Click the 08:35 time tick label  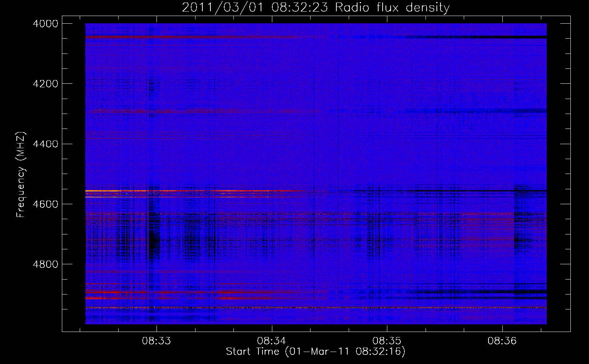[x=387, y=341]
